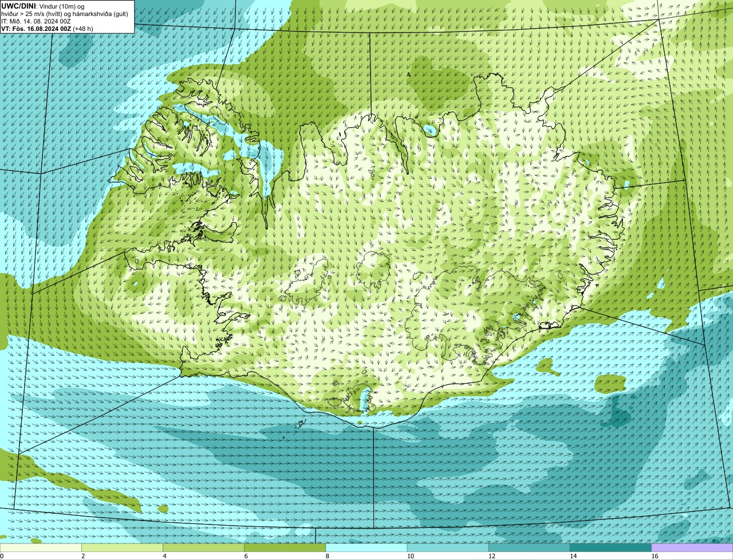Click the lavender above-16 m/s legend segment
The width and height of the screenshot is (733, 560).
[x=692, y=548]
